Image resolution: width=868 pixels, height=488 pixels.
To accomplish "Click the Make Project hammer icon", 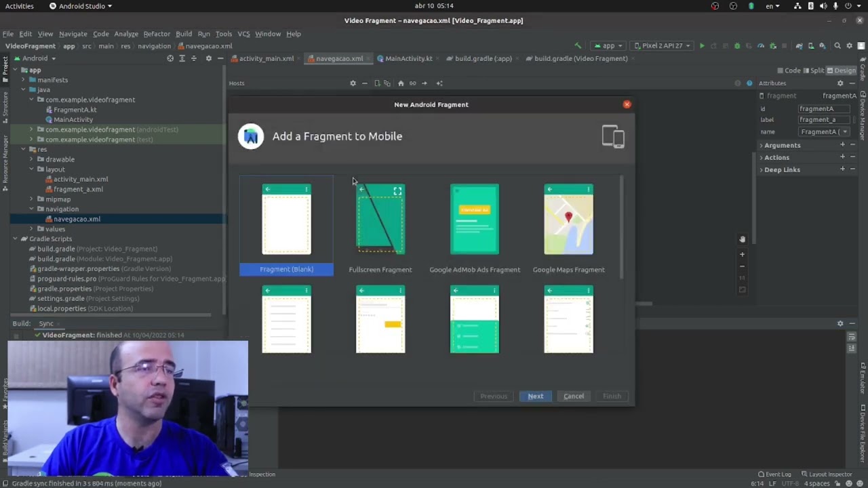I will coord(578,46).
